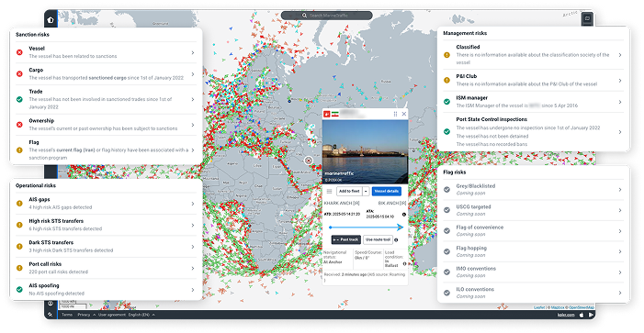Select the USCG targeted row
The image size is (644, 333).
tap(533, 210)
